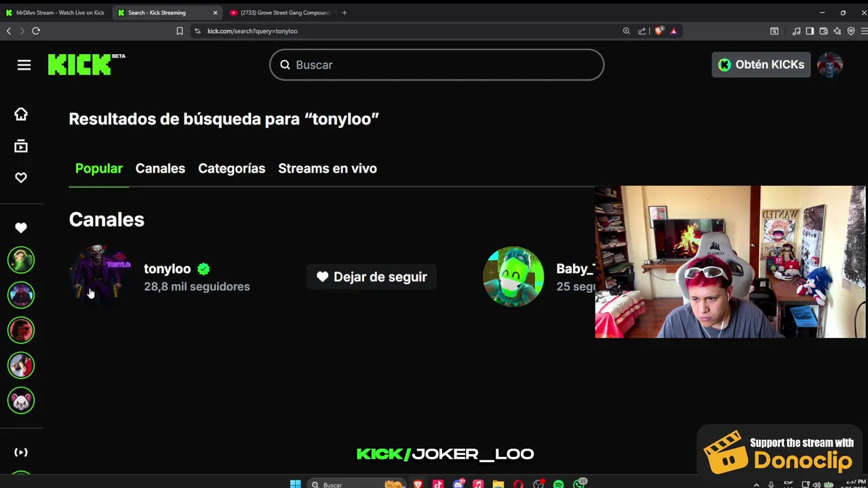Switch to MrDAvs Stream browser tab
The height and width of the screenshot is (488, 868).
55,12
